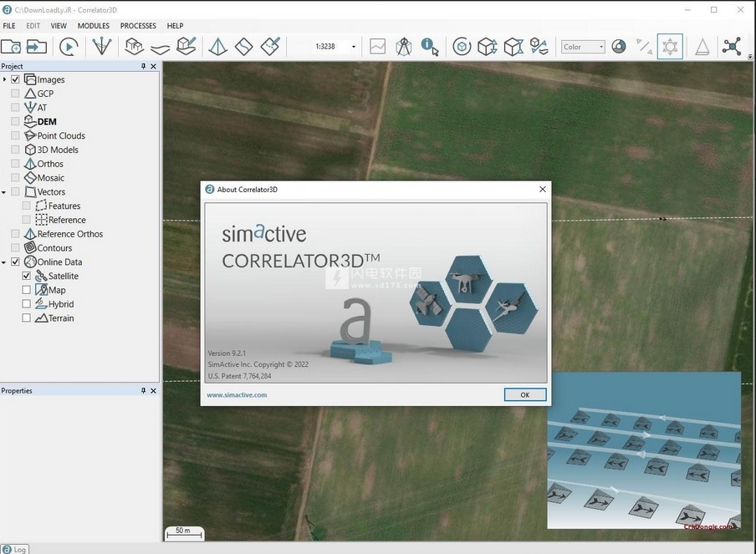Image resolution: width=756 pixels, height=554 pixels.
Task: Expand the Images tree node
Action: click(x=4, y=79)
